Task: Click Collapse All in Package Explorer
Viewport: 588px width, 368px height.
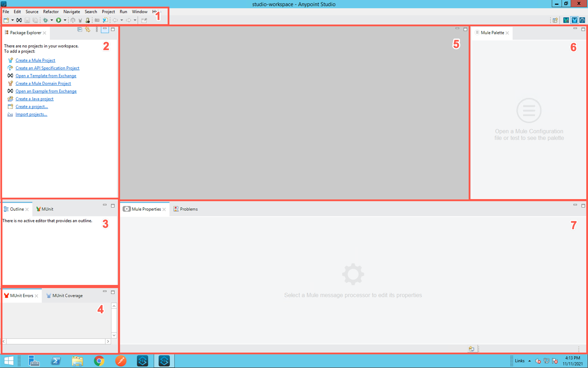Action: tap(80, 29)
